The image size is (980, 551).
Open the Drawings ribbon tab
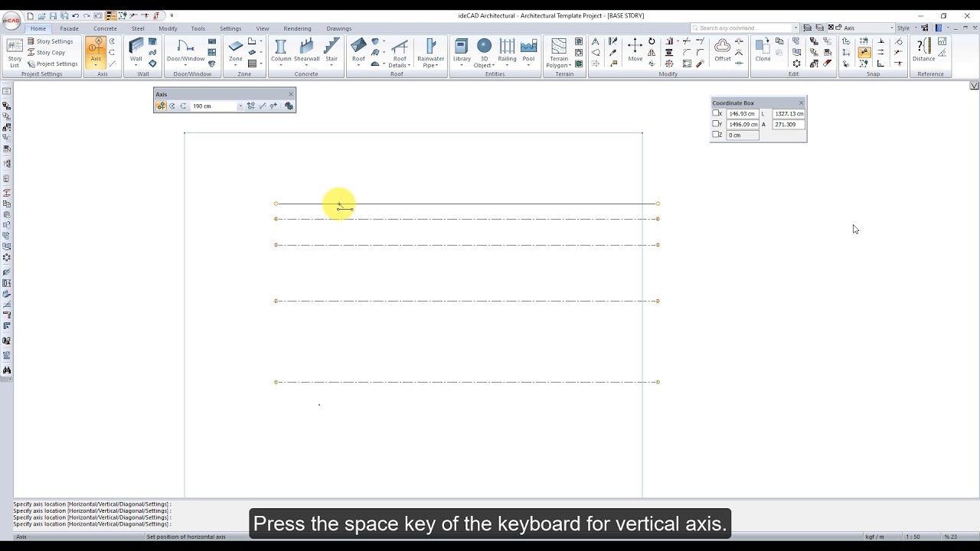click(339, 28)
